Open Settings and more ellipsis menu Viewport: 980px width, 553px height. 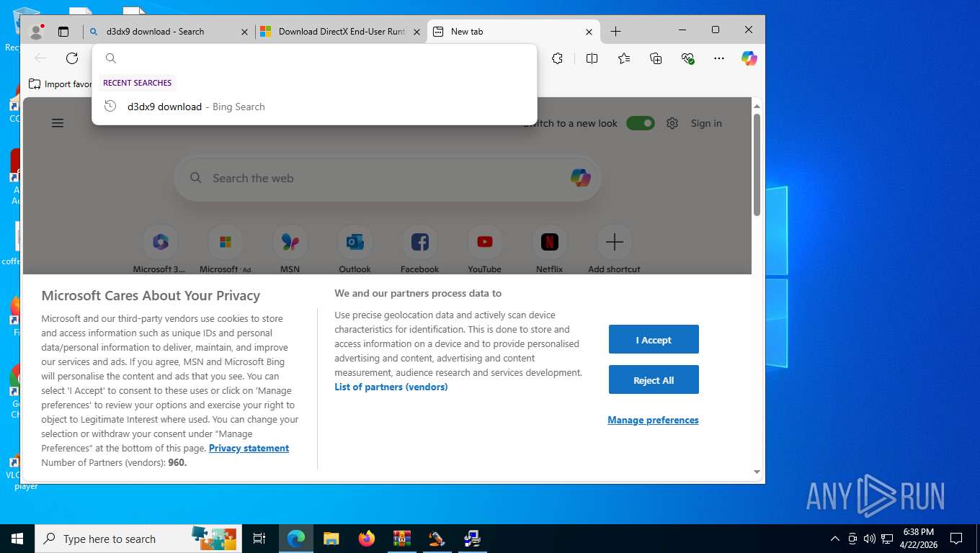coord(719,58)
